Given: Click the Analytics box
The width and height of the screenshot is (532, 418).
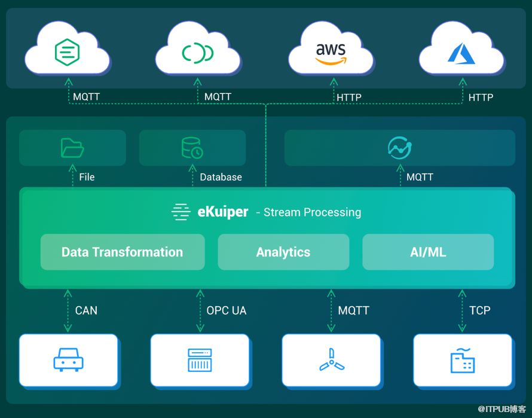Looking at the screenshot, I should 283,252.
